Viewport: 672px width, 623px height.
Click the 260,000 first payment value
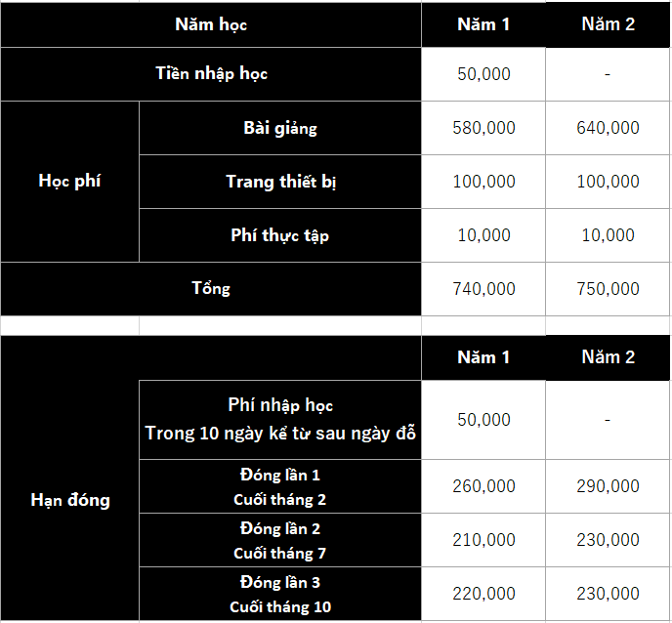483,486
